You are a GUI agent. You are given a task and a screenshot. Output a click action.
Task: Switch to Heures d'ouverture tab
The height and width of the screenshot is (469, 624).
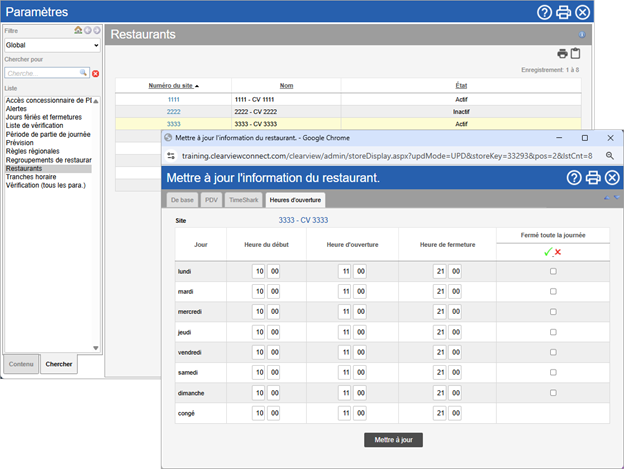point(295,200)
